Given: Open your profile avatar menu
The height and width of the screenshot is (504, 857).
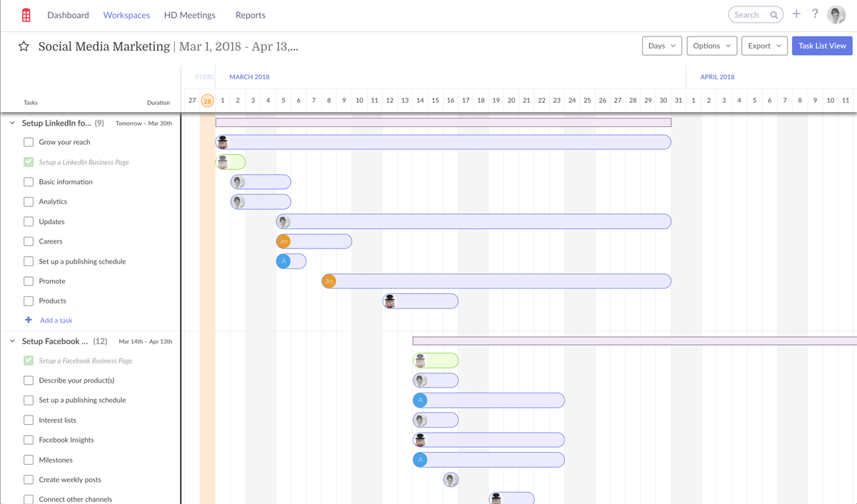Looking at the screenshot, I should (837, 14).
